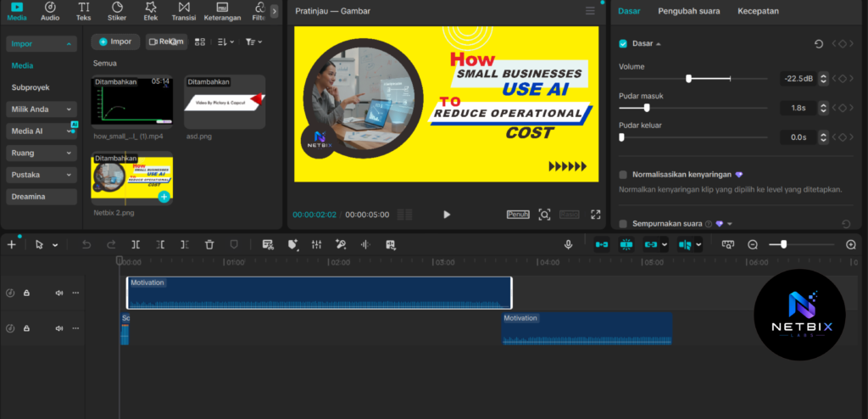Viewport: 868px width, 419px height.
Task: Open the Stiker panel
Action: [x=117, y=11]
